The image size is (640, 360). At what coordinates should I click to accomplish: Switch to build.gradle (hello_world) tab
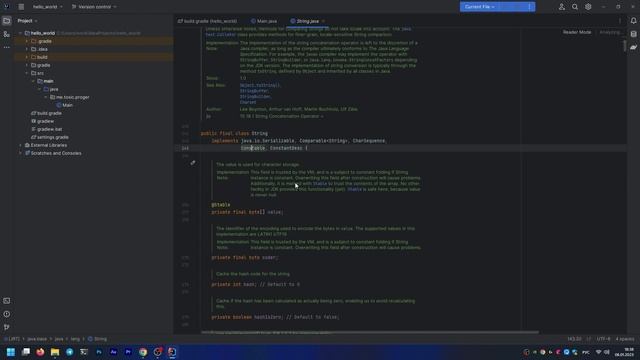[x=207, y=21]
